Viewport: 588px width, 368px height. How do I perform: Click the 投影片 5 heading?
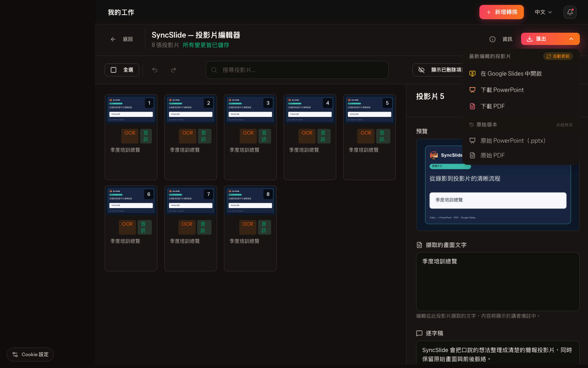tap(430, 96)
